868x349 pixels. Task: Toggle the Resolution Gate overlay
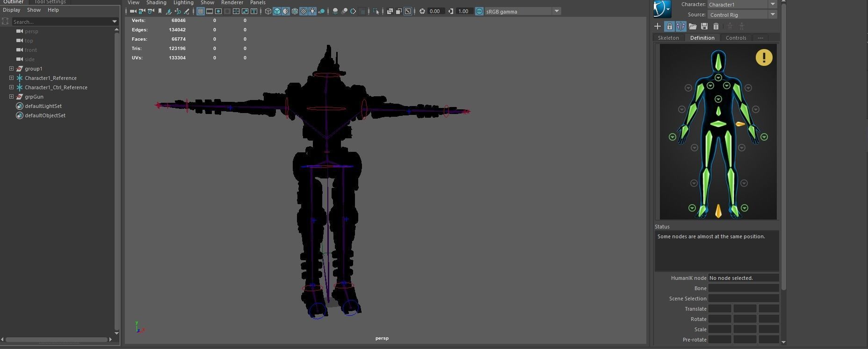click(218, 11)
